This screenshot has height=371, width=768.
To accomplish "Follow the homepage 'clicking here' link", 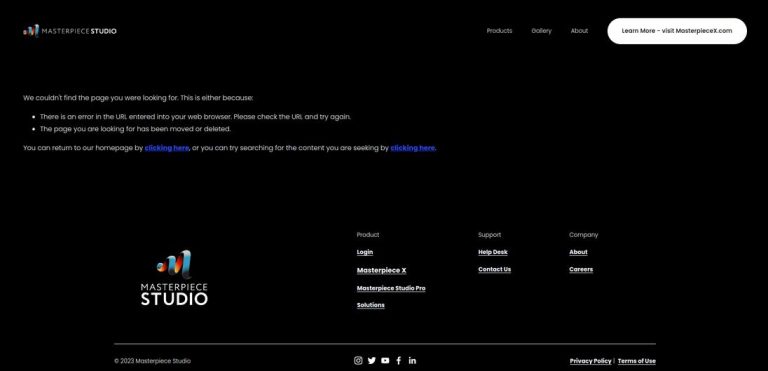I will [x=167, y=148].
